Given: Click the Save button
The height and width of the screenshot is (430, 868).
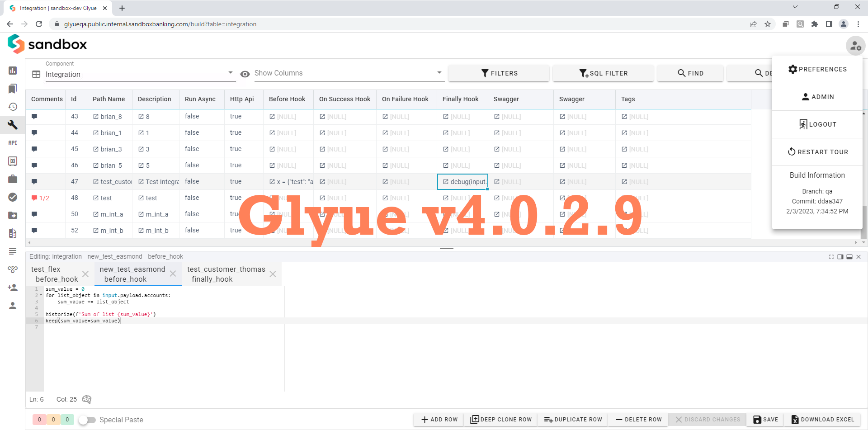Looking at the screenshot, I should pos(765,420).
